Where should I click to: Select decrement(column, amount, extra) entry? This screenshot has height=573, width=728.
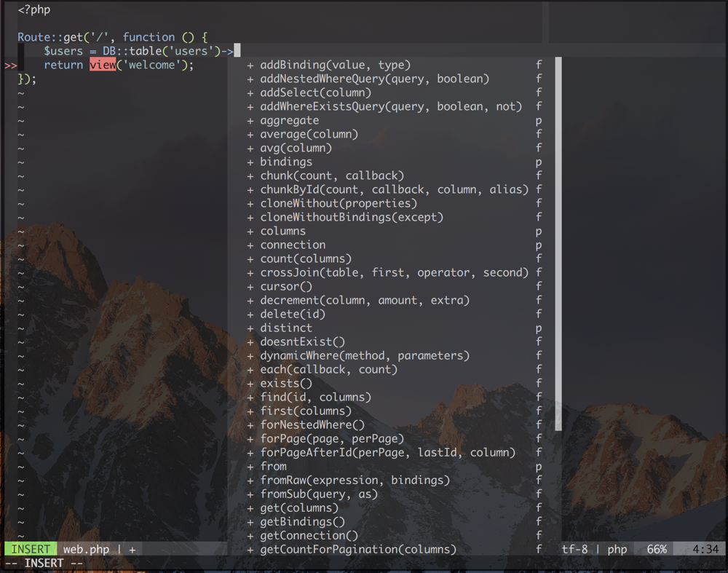pyautogui.click(x=395, y=300)
